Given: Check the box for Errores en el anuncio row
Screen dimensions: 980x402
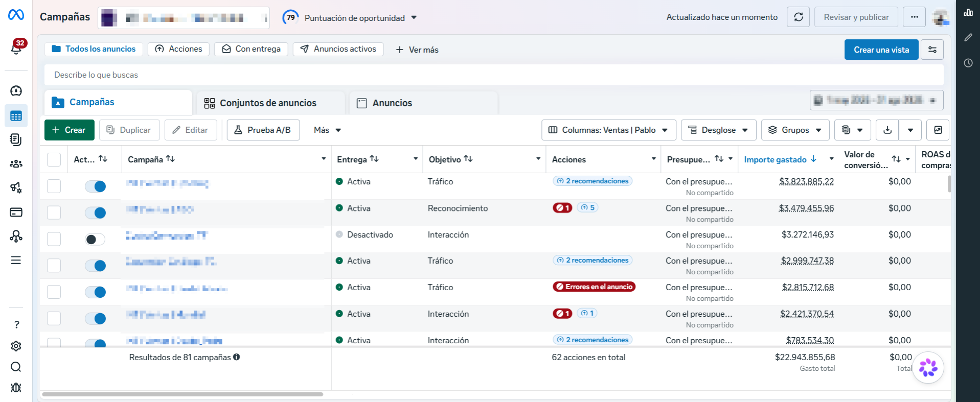Looking at the screenshot, I should click(x=54, y=292).
